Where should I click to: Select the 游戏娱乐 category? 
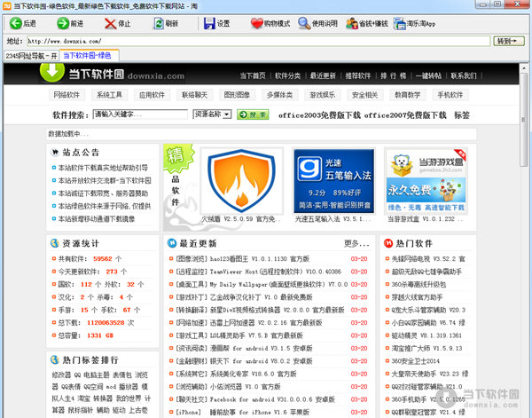pyautogui.click(x=322, y=95)
